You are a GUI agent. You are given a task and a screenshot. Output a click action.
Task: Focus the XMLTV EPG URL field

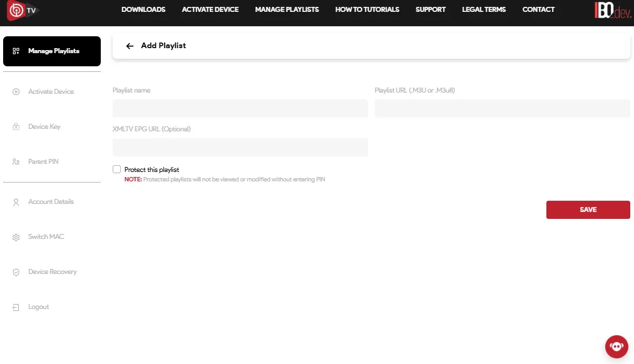tap(240, 148)
